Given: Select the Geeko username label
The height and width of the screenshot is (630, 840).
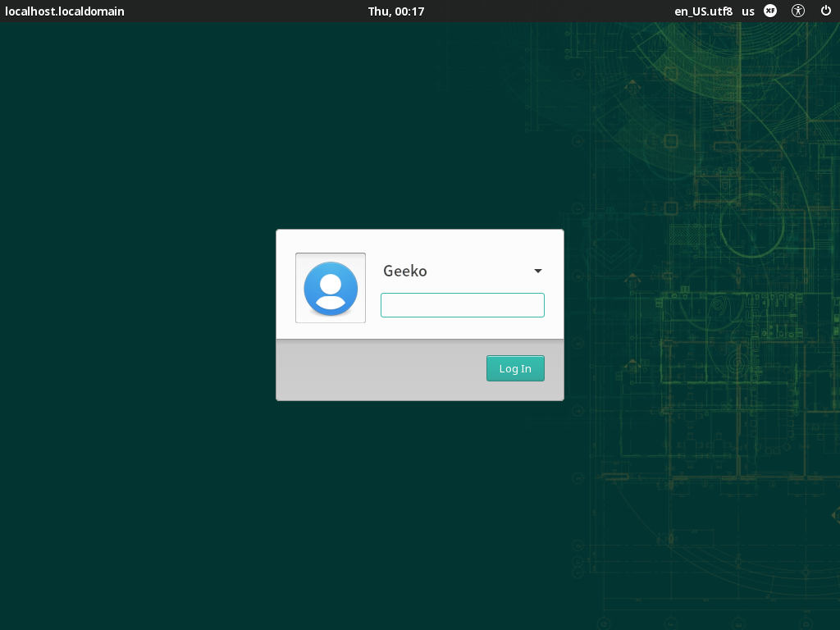Looking at the screenshot, I should [x=405, y=272].
